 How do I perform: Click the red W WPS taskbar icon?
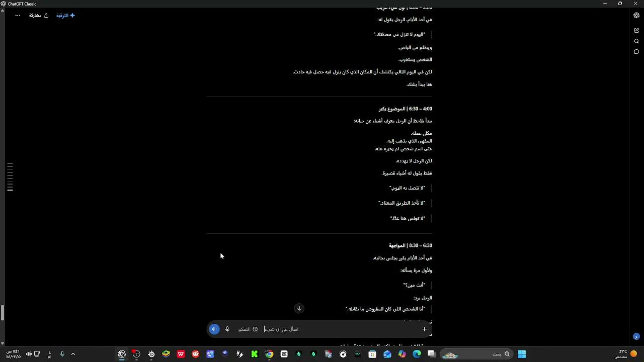pos(181,354)
